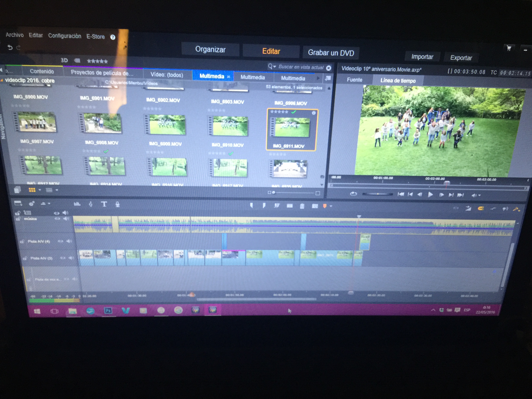Open the tags filter icon beside 3D
This screenshot has width=532, height=399.
pos(77,61)
